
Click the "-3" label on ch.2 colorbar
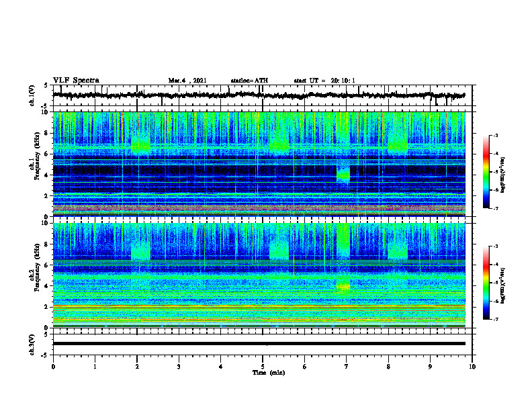(x=495, y=246)
